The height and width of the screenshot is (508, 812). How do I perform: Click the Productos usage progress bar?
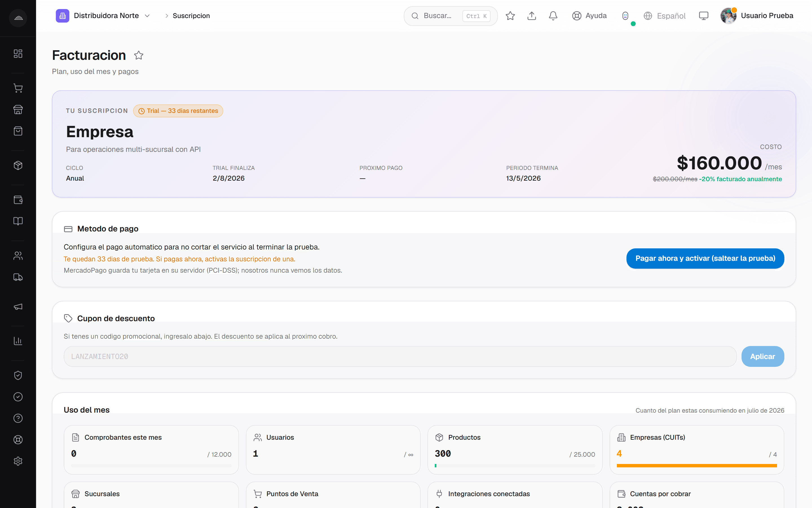(x=515, y=466)
